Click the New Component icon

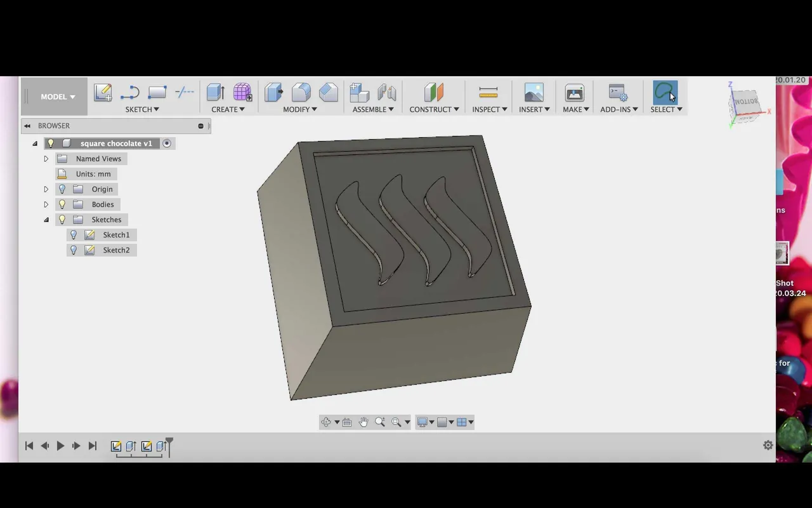coord(359,93)
